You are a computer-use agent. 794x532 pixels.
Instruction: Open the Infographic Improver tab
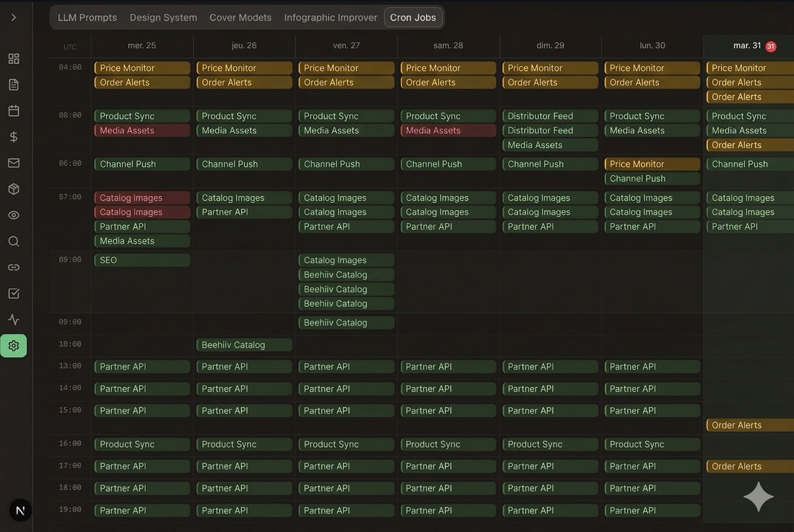pos(331,17)
